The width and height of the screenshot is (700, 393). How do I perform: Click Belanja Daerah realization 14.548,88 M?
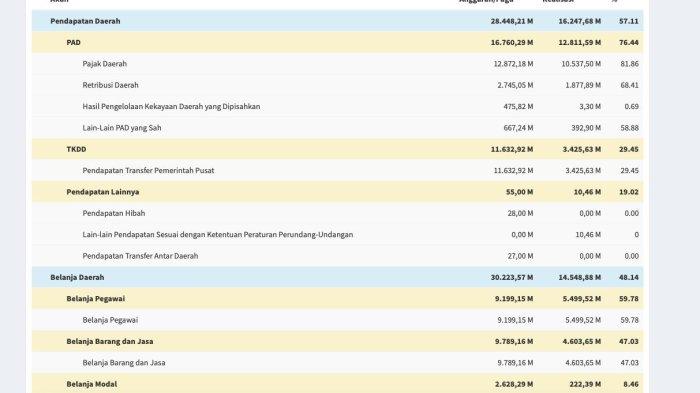(x=579, y=277)
